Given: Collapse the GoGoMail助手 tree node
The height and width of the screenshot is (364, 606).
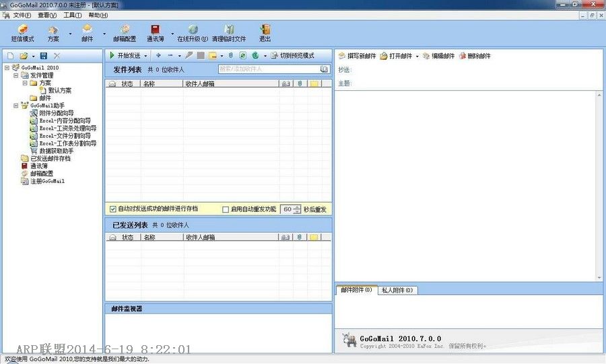Looking at the screenshot, I should 16,106.
